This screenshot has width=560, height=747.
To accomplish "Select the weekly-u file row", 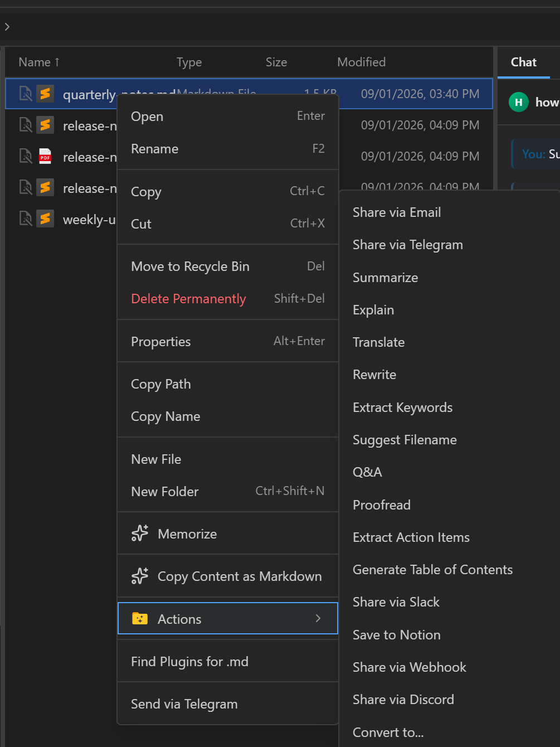I will point(61,219).
